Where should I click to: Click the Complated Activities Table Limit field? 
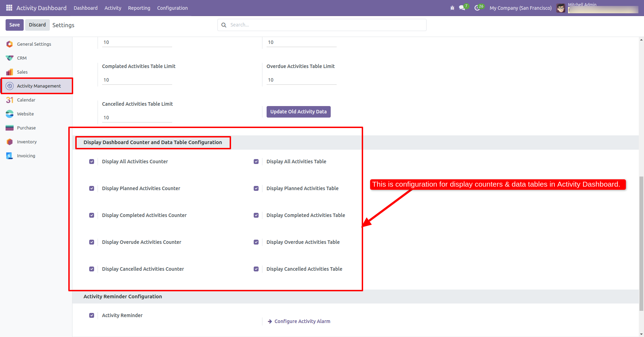point(137,80)
